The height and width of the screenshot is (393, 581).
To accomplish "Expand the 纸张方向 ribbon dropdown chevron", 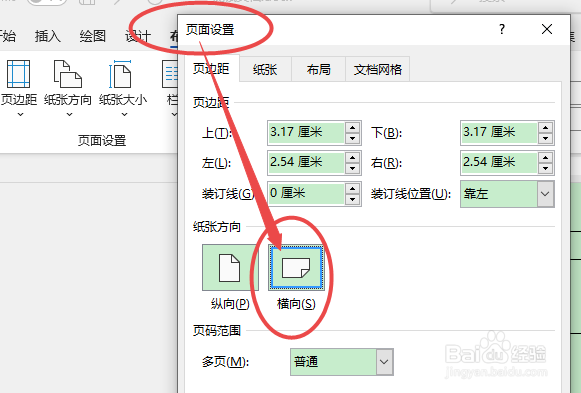I will (69, 114).
